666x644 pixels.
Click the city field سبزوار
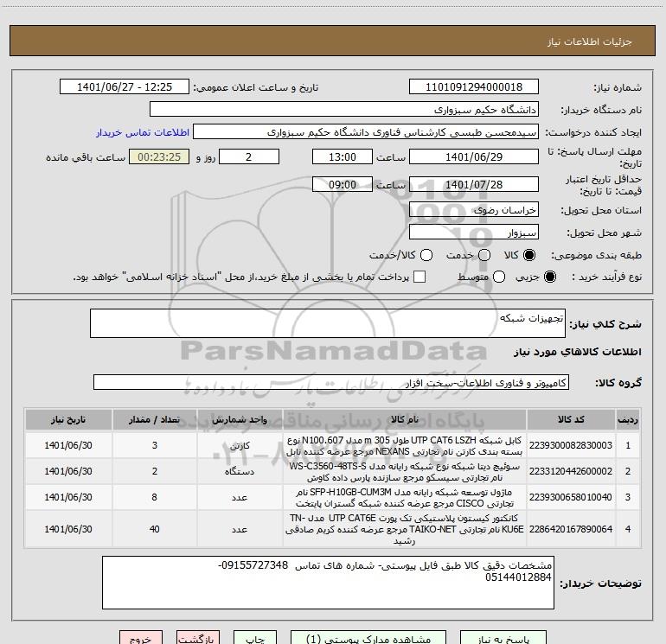pos(474,233)
